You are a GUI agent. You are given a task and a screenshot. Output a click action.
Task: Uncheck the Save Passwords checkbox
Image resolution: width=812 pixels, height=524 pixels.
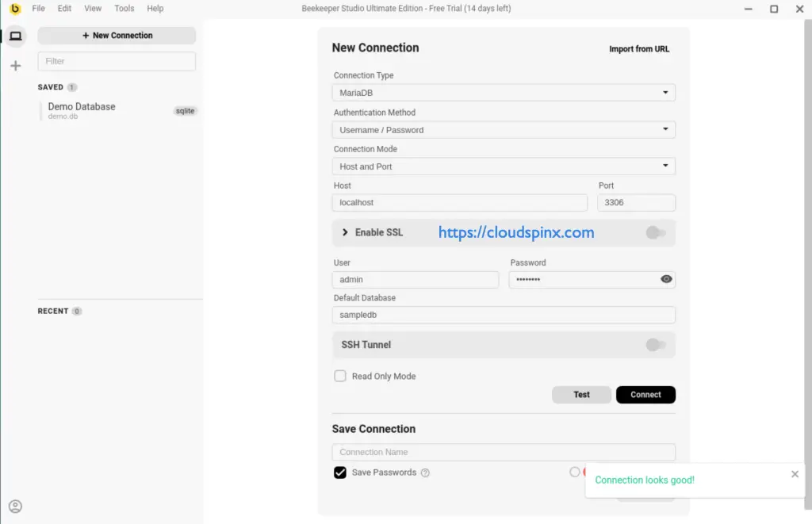click(340, 472)
